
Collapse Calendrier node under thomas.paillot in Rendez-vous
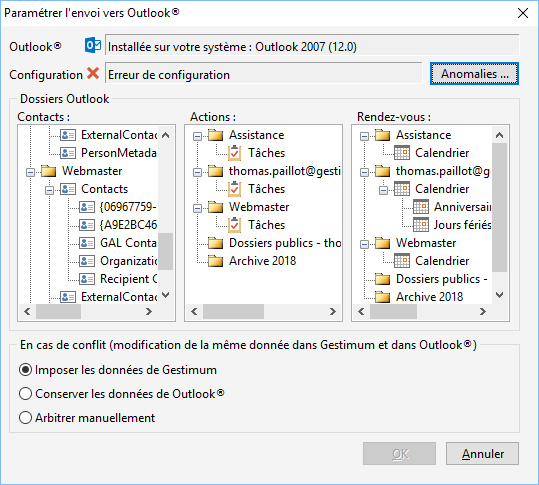[x=383, y=190]
